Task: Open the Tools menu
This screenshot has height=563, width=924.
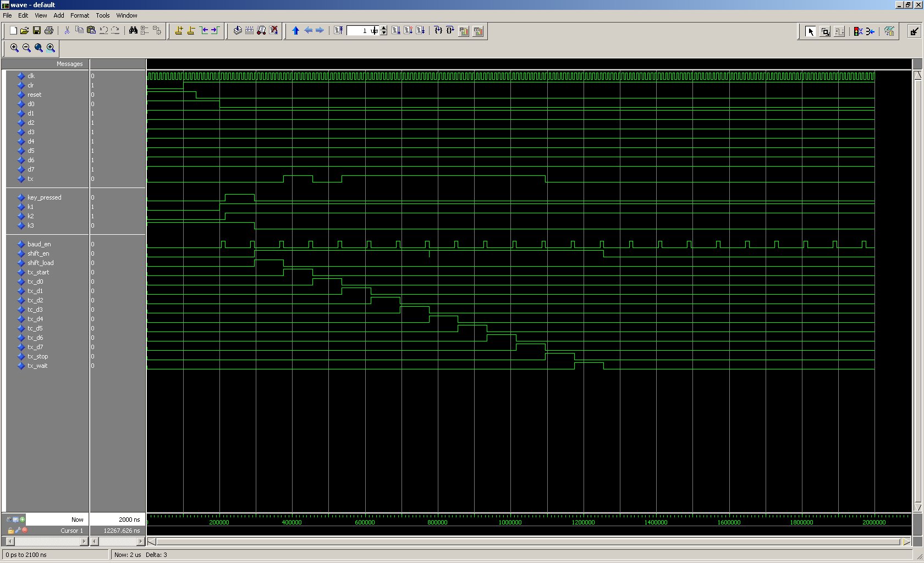Action: pyautogui.click(x=103, y=15)
